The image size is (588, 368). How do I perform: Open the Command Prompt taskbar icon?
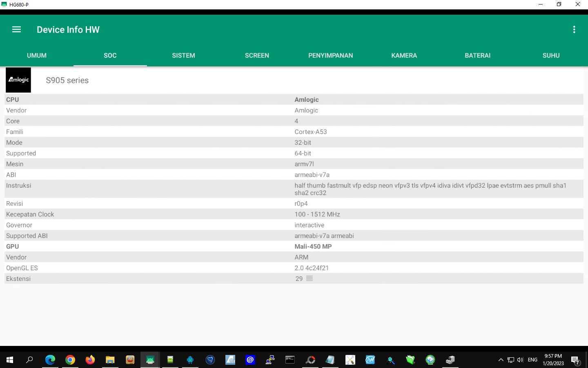[290, 360]
